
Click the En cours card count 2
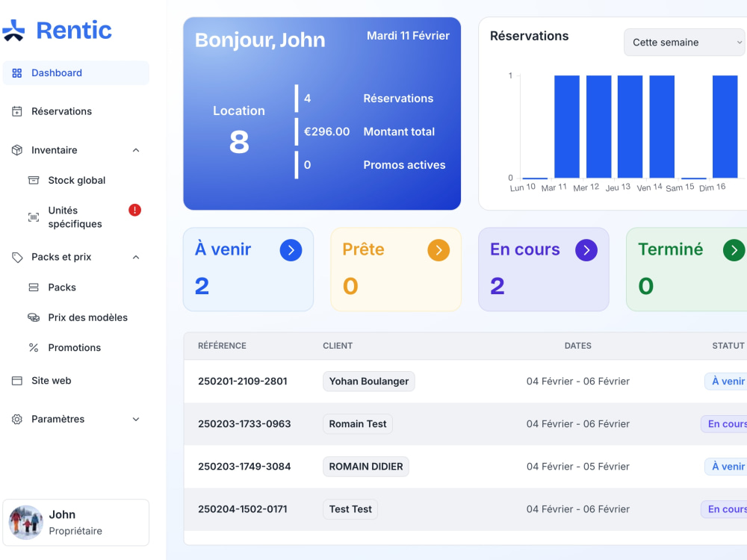pyautogui.click(x=498, y=286)
